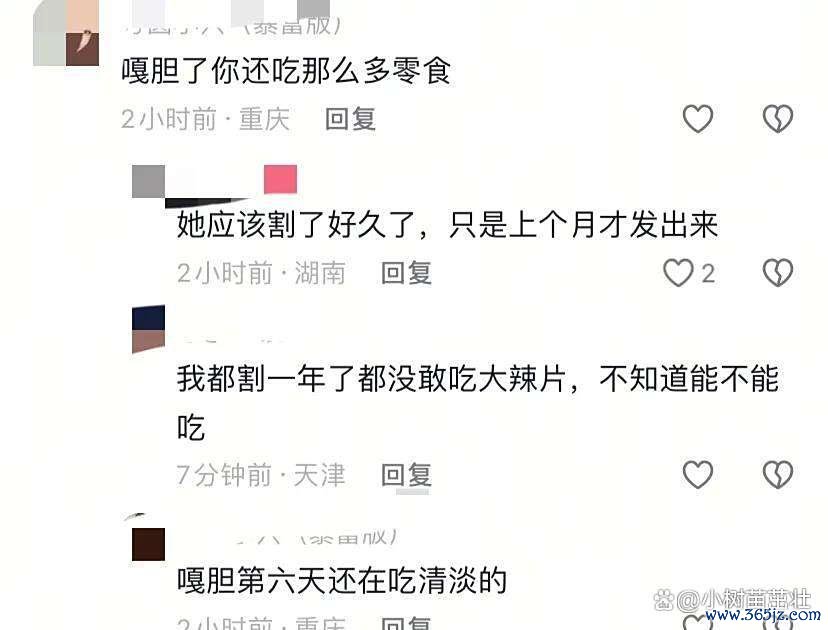Open the www.365jz.com watermark link

tap(763, 615)
